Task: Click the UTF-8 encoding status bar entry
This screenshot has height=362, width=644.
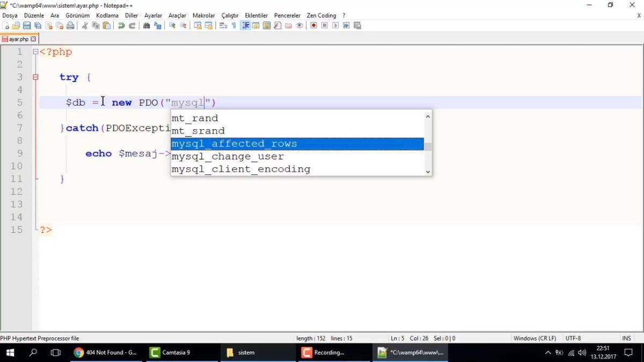Action: tap(573, 338)
